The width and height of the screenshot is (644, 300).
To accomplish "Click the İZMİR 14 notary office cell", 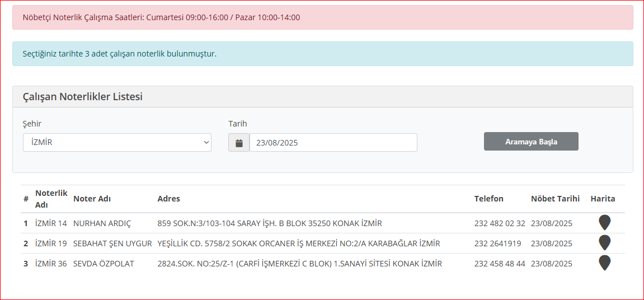I will (51, 223).
